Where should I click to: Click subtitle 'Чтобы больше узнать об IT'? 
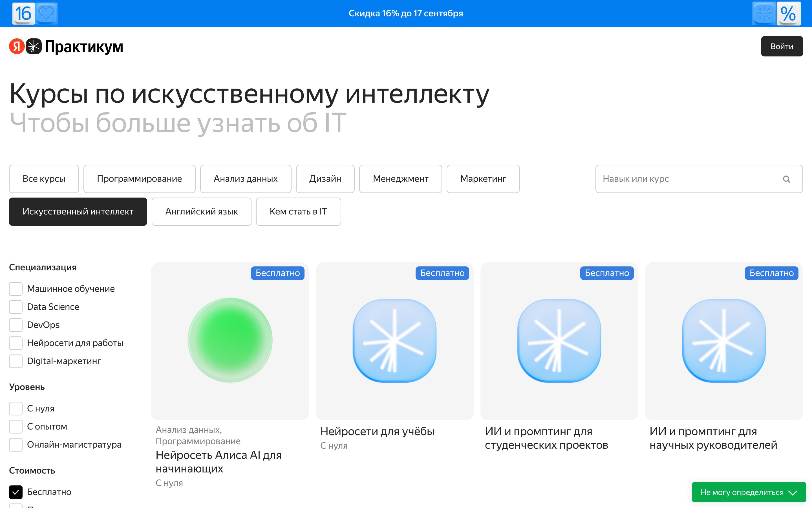[178, 123]
